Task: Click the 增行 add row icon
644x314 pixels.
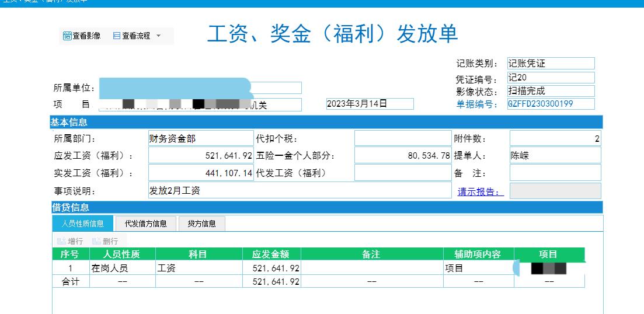Action: point(61,241)
